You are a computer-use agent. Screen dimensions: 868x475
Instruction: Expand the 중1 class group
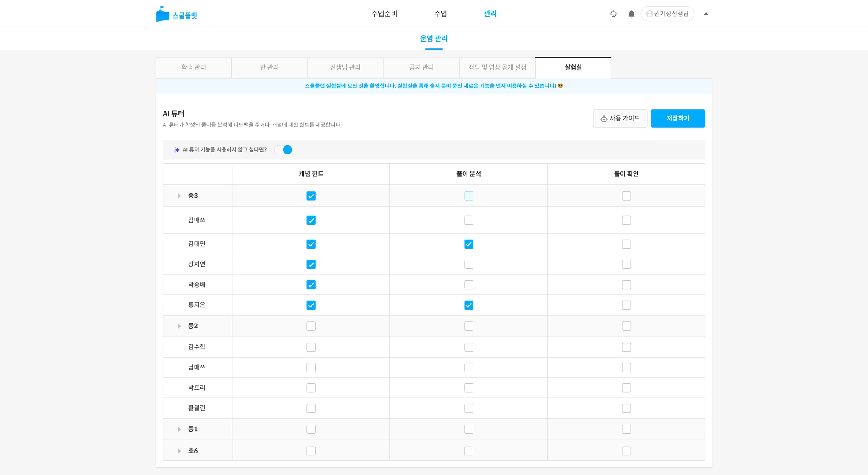pos(179,429)
